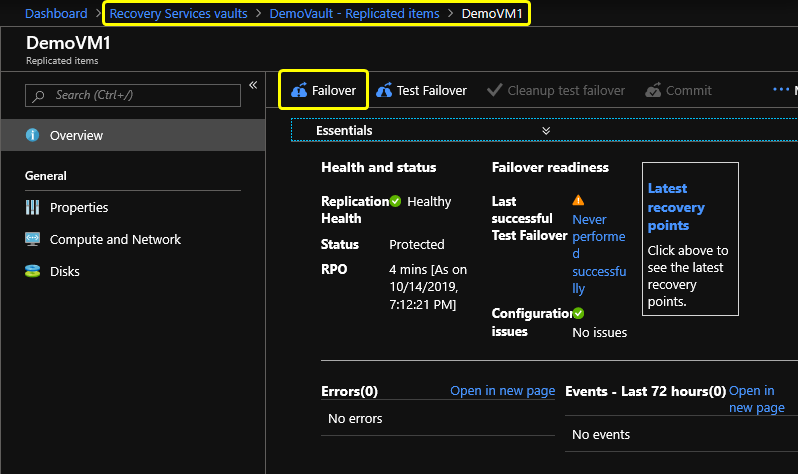Screen dimensions: 798x474
Task: Click the Healthy status text
Action: point(429,202)
